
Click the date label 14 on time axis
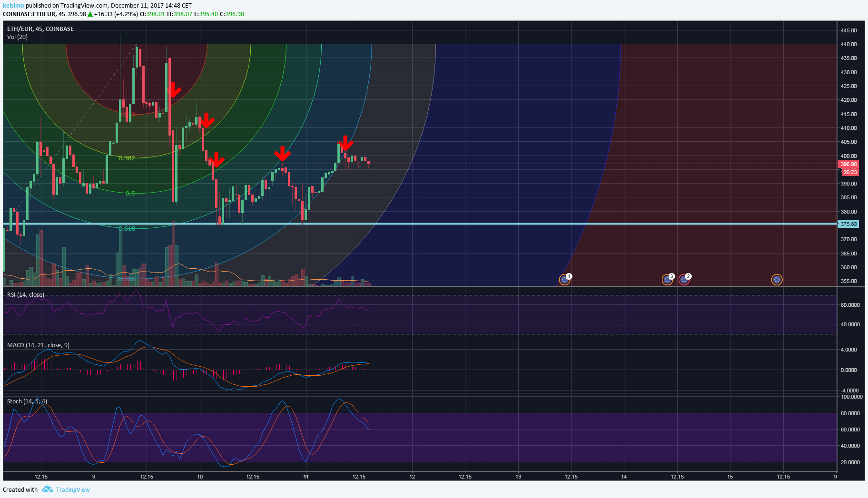pyautogui.click(x=624, y=477)
